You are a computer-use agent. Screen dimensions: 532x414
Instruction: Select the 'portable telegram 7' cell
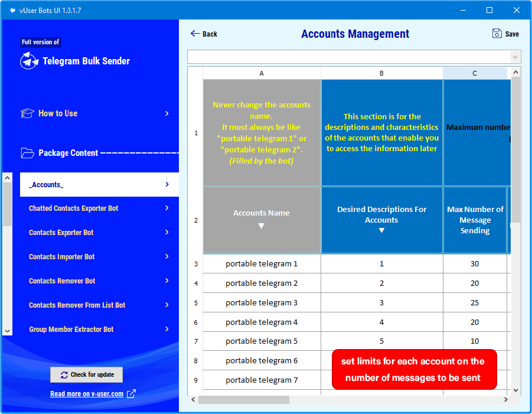click(x=262, y=380)
